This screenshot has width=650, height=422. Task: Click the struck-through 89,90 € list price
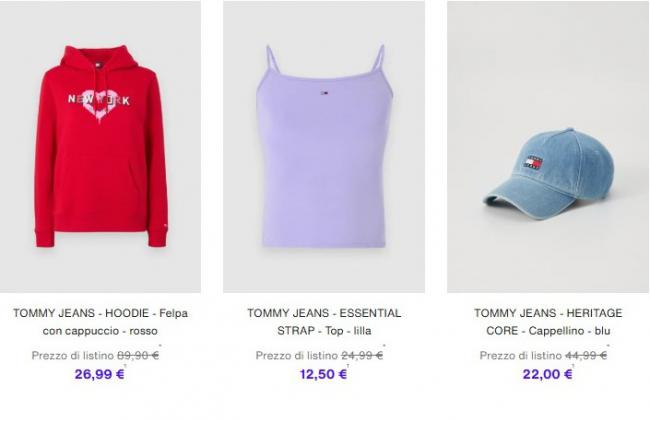(x=138, y=355)
